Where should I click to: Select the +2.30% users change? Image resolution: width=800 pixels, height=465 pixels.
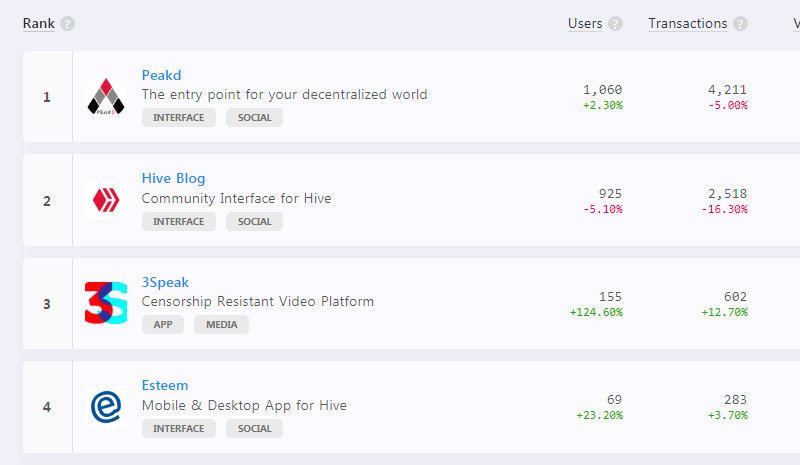click(x=603, y=105)
